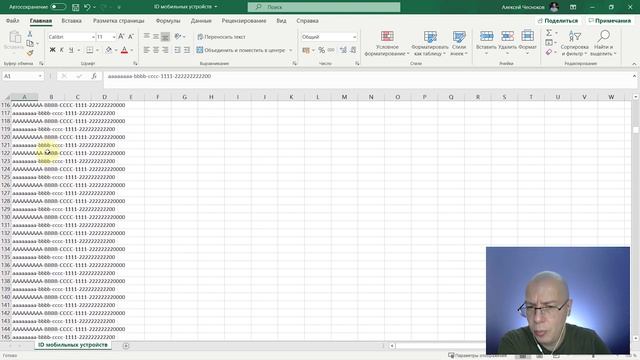Click the Format Painter brush icon
The image size is (640, 360).
click(30, 53)
